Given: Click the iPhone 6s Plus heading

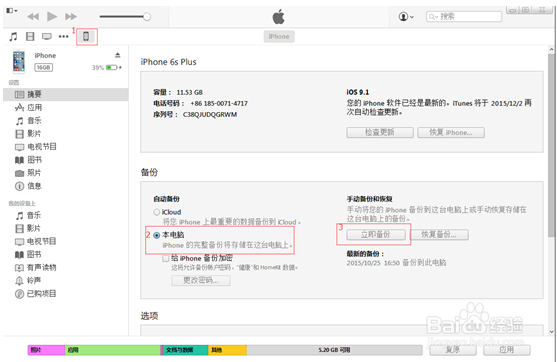Looking at the screenshot, I should (168, 62).
